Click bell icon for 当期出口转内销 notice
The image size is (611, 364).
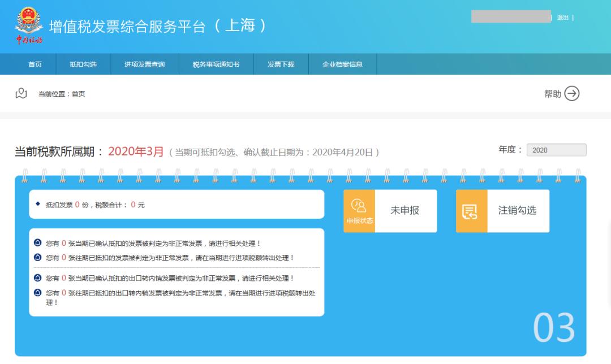[37, 278]
